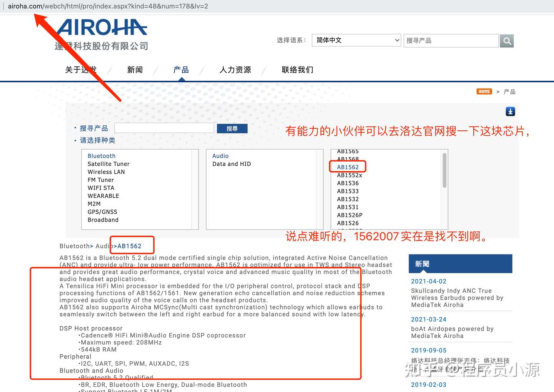The width and height of the screenshot is (554, 392).
Task: Select Satellite Tuner category
Action: [x=108, y=164]
